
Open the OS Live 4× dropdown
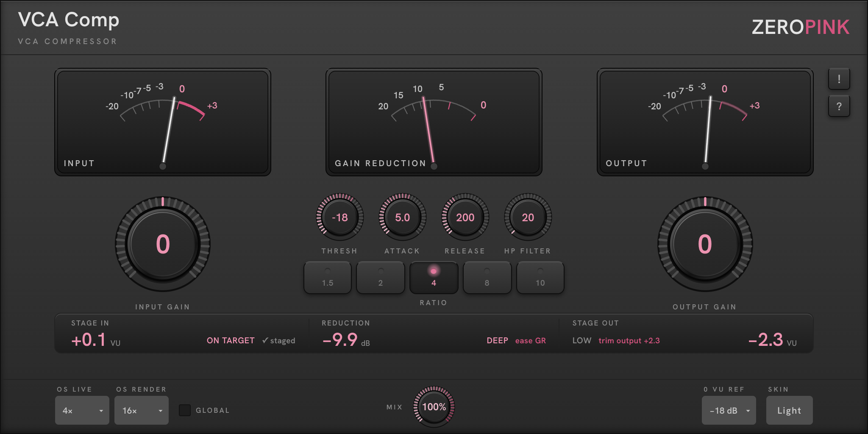point(82,410)
